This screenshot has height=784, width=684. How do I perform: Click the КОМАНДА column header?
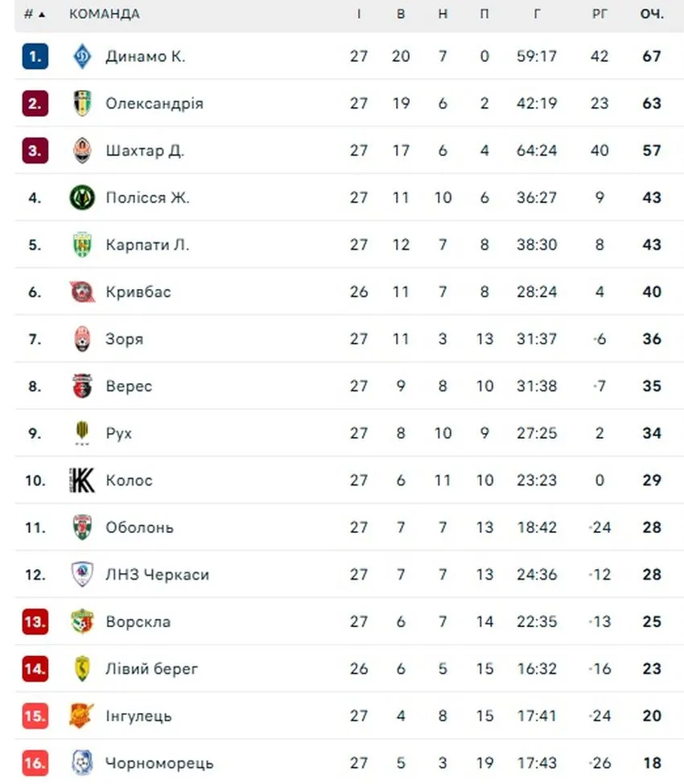(x=105, y=14)
